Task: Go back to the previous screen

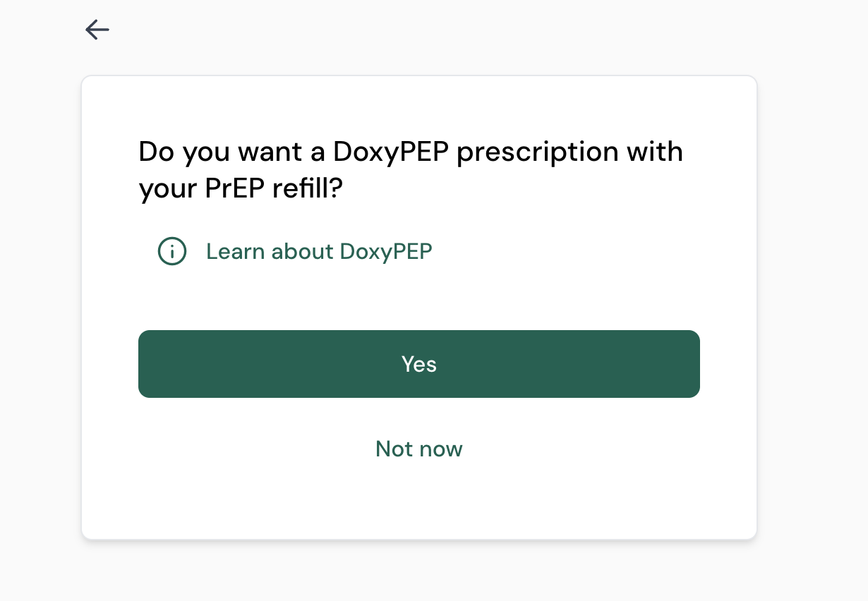Action: click(97, 30)
